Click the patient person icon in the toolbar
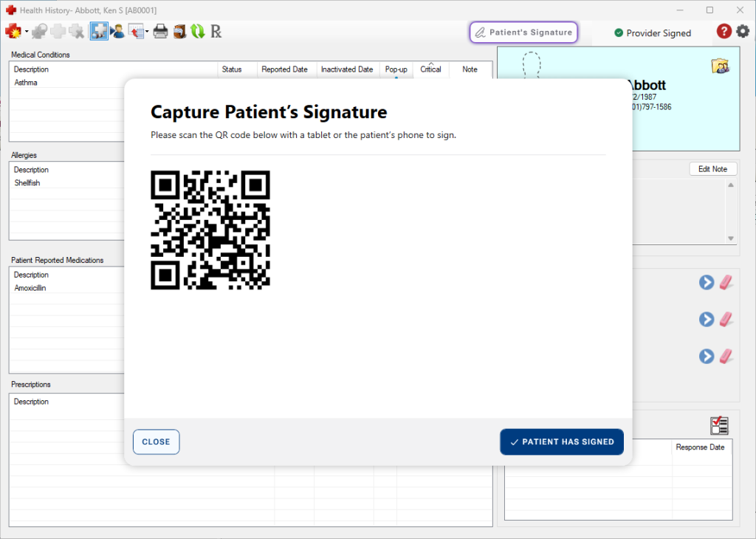The image size is (756, 539). (117, 31)
